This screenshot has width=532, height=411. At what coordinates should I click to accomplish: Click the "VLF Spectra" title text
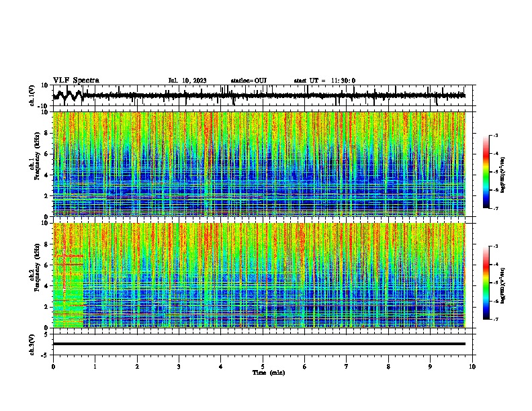[76, 81]
